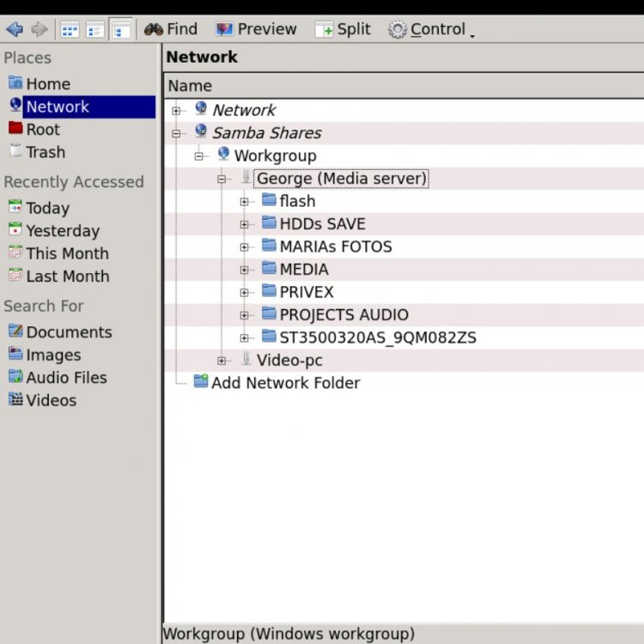
Task: Expand the Video-pc node
Action: [222, 361]
